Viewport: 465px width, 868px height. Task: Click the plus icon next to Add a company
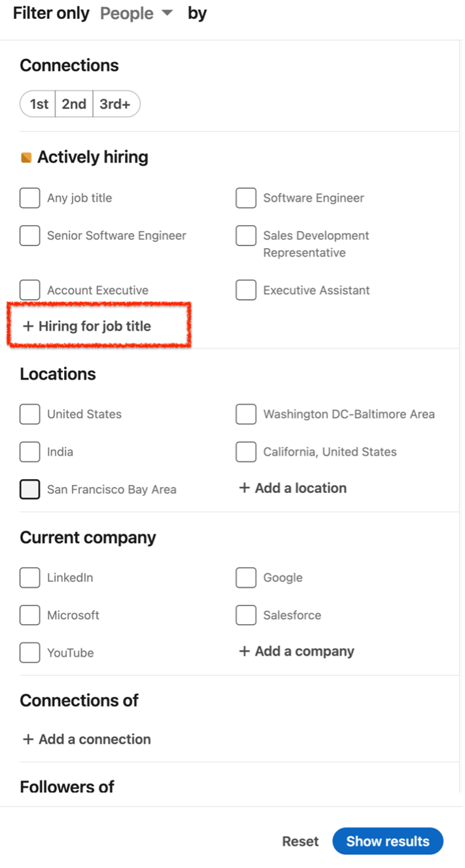(245, 651)
